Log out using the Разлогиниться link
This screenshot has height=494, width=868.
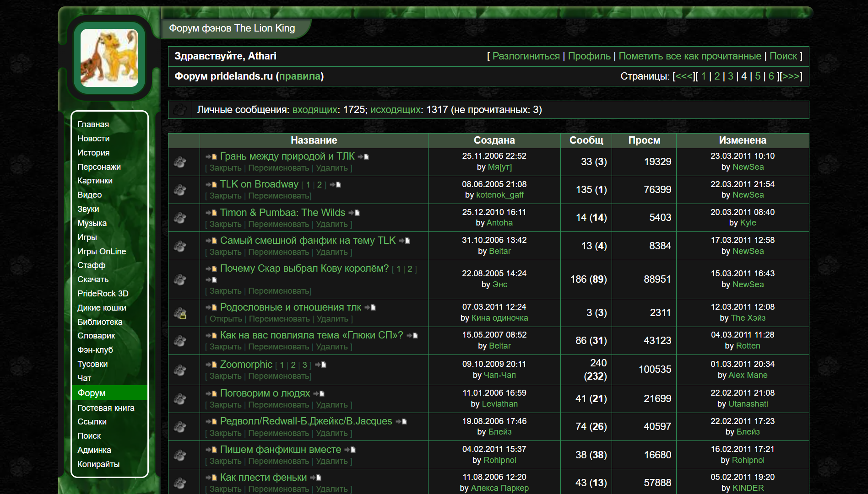click(526, 56)
